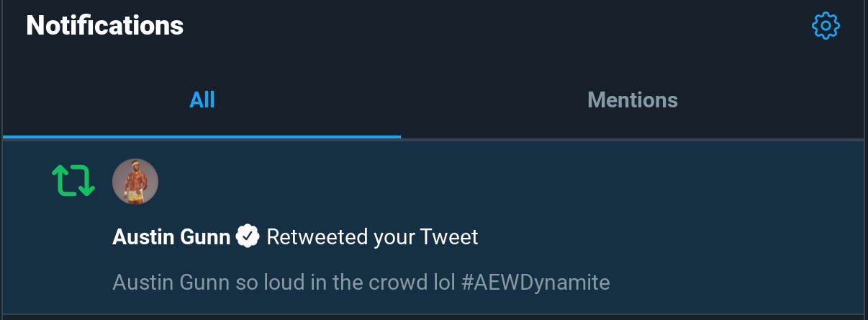The image size is (868, 320).
Task: Click the blue underline beneath the All tab
Action: 202,136
